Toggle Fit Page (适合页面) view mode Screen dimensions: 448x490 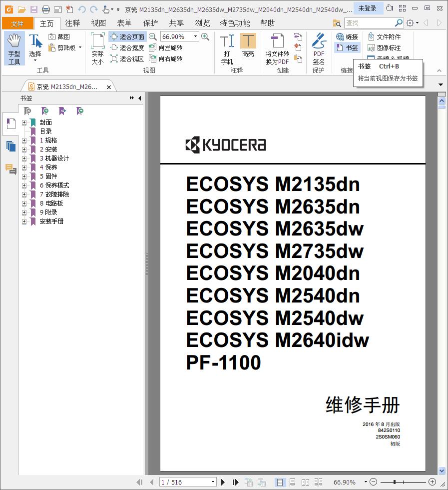pyautogui.click(x=127, y=36)
